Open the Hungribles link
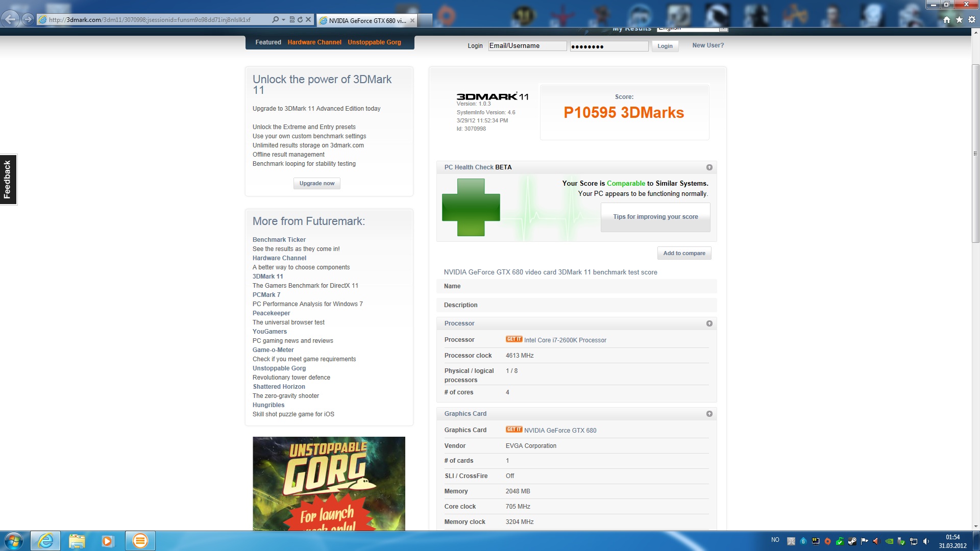This screenshot has width=980, height=551. (268, 405)
